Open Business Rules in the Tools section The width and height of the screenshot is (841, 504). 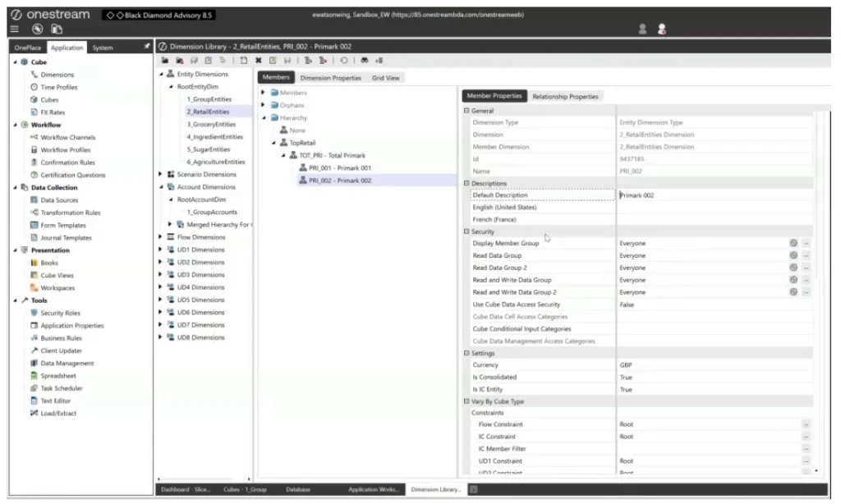point(61,338)
